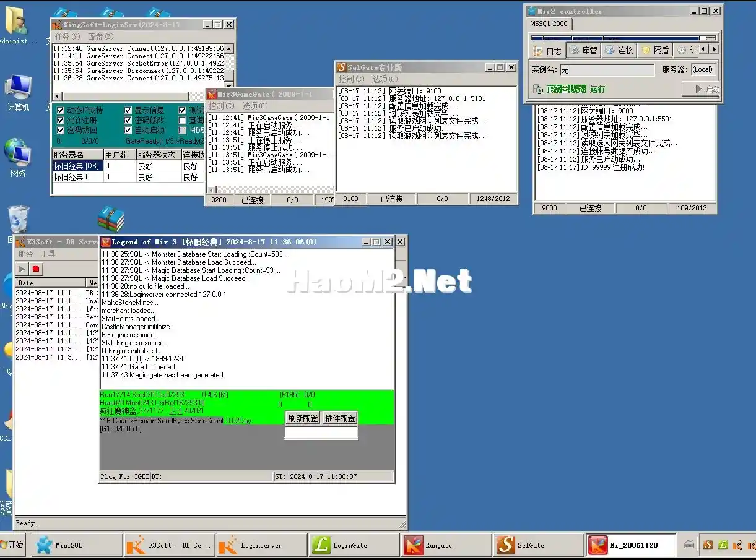Click the green play button in K3Soft DB Server
Viewport: 756px width, 560px height.
click(22, 269)
